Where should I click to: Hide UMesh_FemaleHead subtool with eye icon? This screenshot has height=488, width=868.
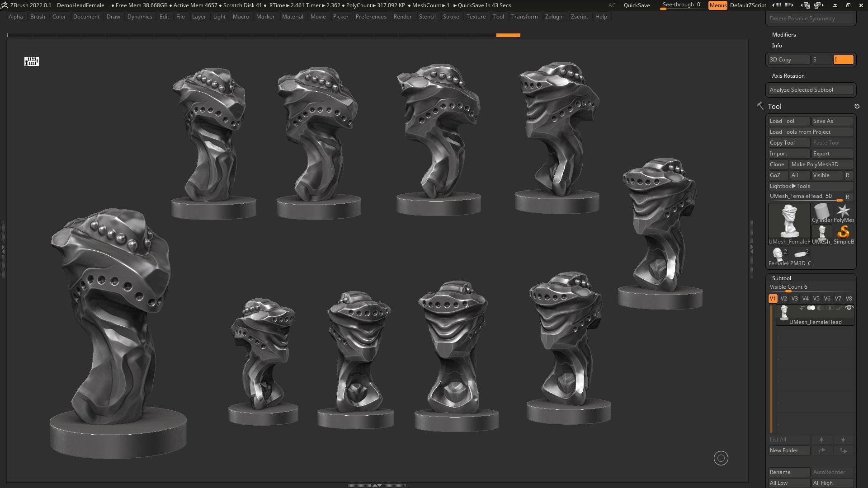[849, 308]
